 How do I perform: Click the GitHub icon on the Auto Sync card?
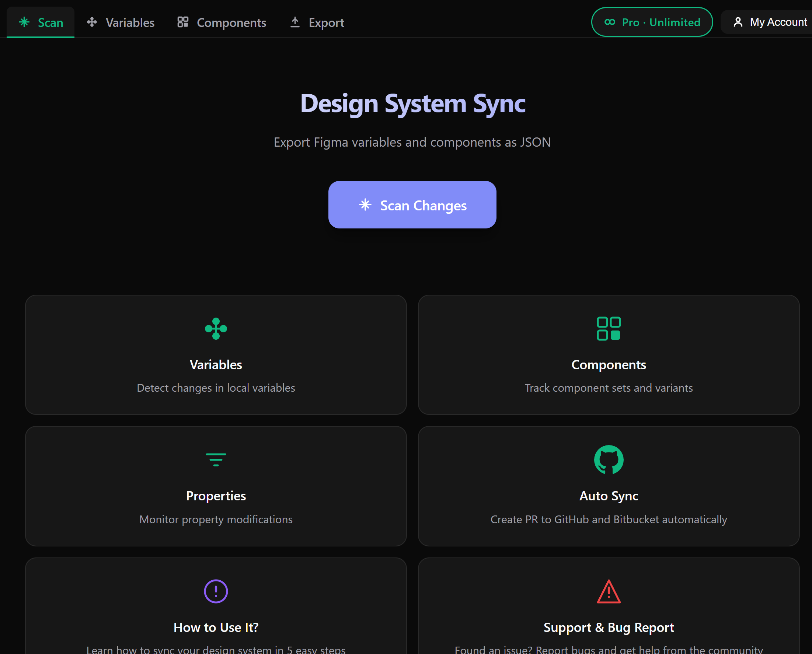(608, 459)
